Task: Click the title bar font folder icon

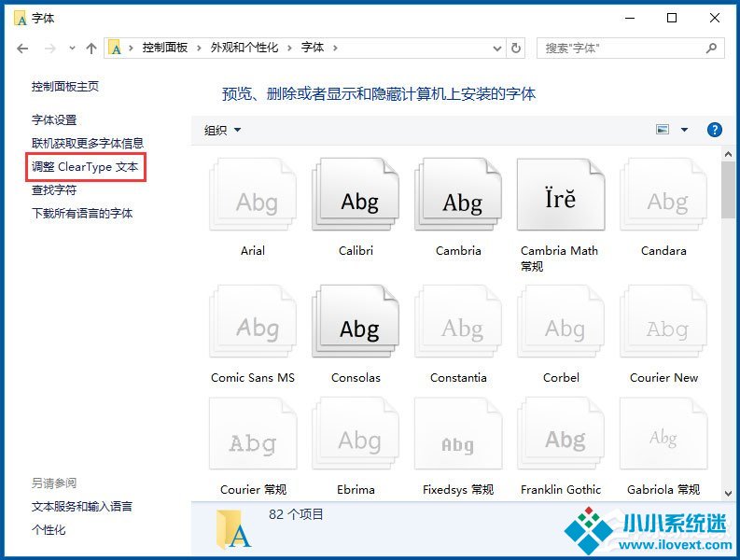Action: tap(21, 19)
